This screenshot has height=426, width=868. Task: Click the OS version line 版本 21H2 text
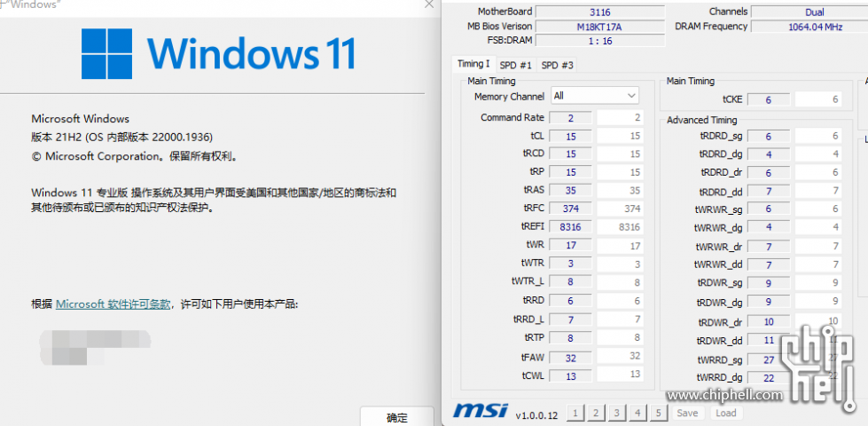tap(122, 137)
